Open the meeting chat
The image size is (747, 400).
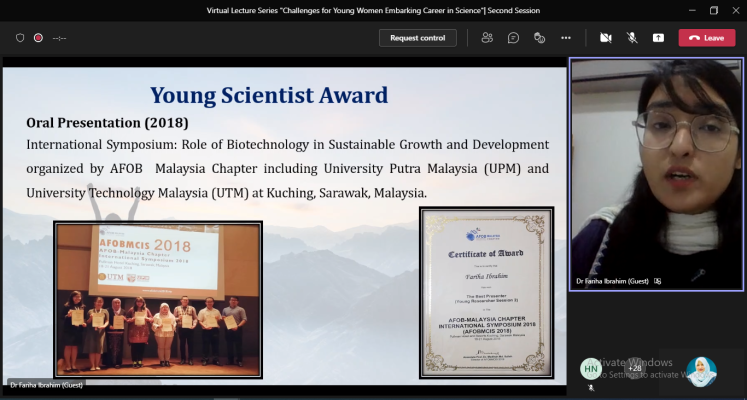[x=513, y=38]
